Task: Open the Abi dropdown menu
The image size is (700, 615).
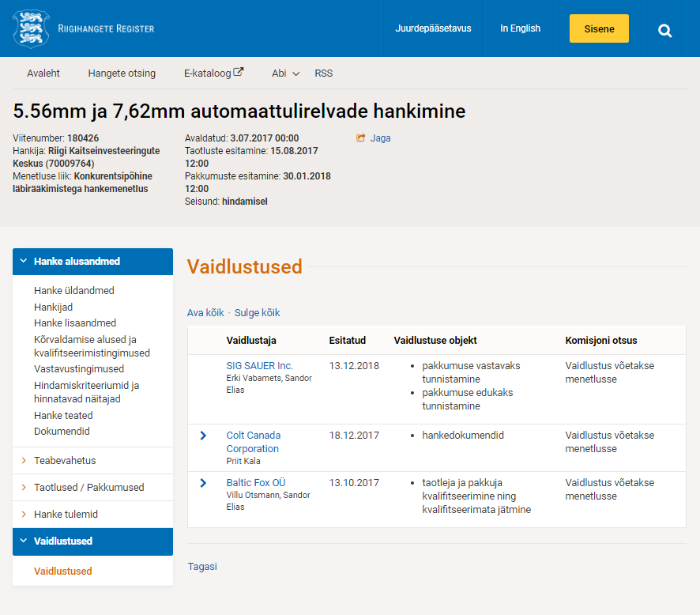Action: click(285, 74)
